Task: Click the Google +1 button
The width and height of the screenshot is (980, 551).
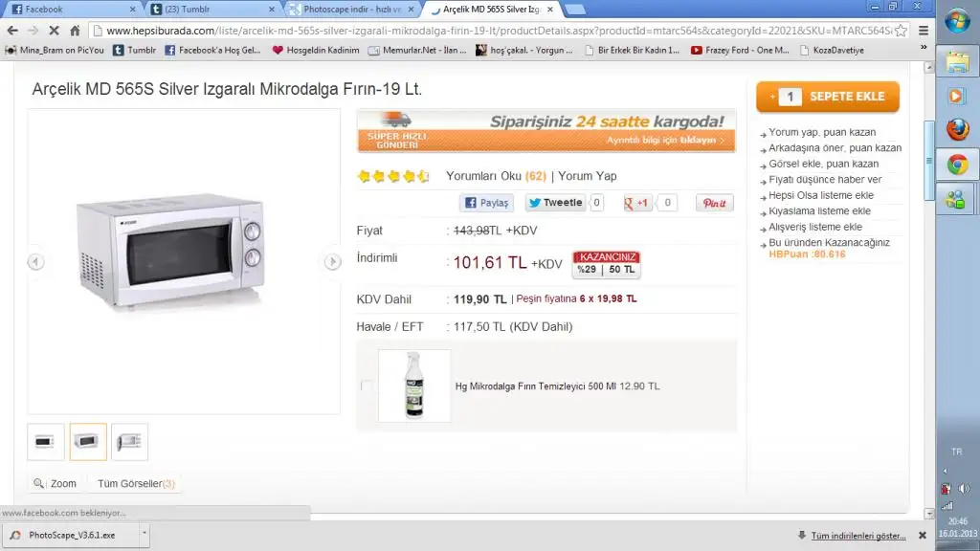Action: [x=636, y=203]
